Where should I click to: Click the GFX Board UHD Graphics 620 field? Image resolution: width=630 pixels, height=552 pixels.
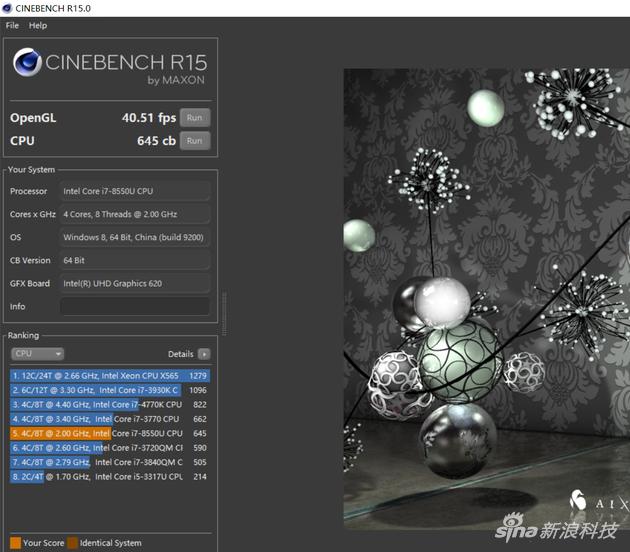click(135, 283)
